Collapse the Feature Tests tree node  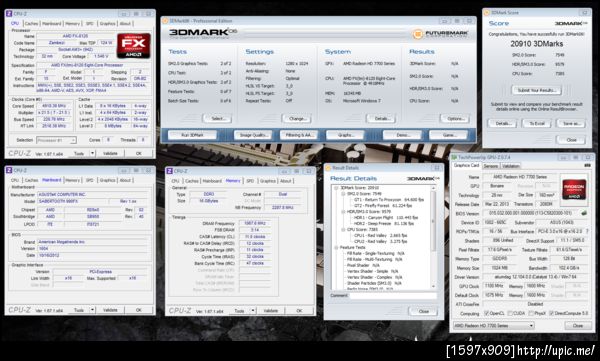[336, 247]
